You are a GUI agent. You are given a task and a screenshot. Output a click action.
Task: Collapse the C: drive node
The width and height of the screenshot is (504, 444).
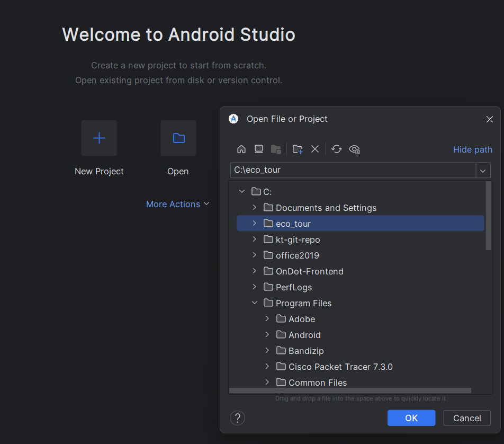242,191
